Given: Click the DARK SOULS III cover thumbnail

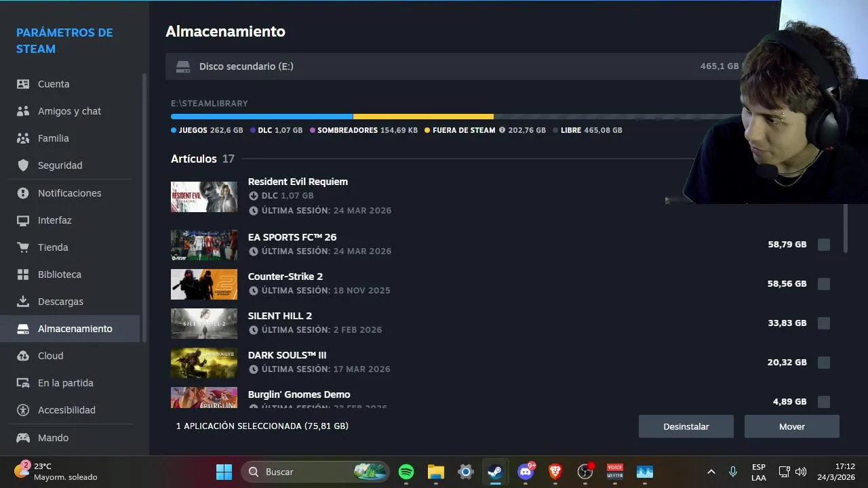Looking at the screenshot, I should coord(204,363).
